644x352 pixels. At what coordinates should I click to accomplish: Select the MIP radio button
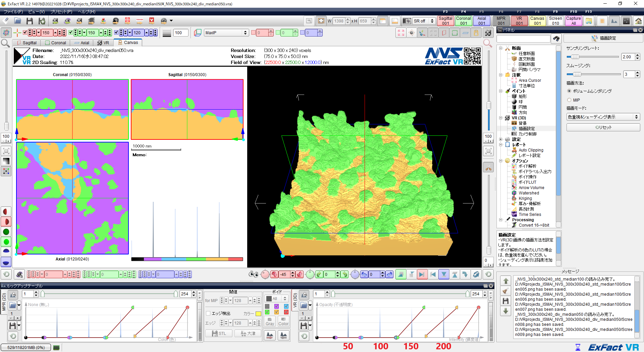(x=569, y=100)
